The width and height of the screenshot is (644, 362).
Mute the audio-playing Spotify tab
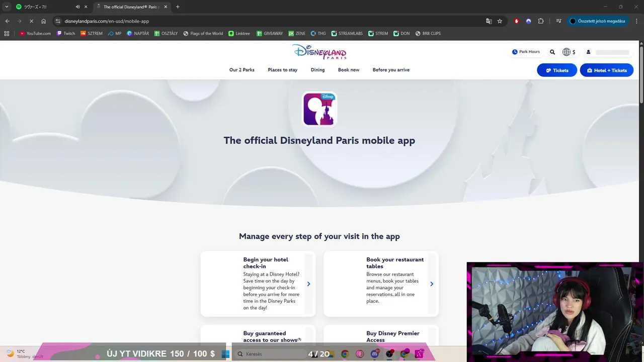77,7
